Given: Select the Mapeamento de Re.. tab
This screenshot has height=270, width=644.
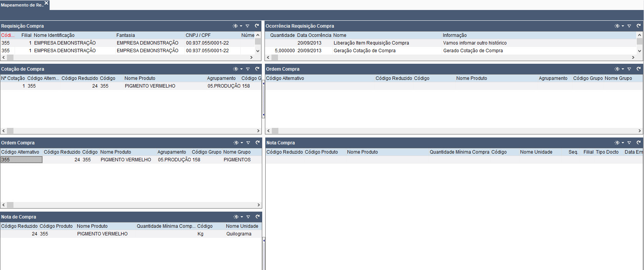Looking at the screenshot, I should tap(22, 5).
